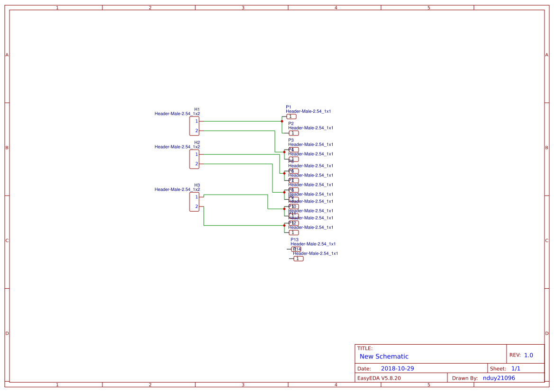The height and width of the screenshot is (392, 554).
Task: Select the H1 header component body
Action: coord(194,126)
